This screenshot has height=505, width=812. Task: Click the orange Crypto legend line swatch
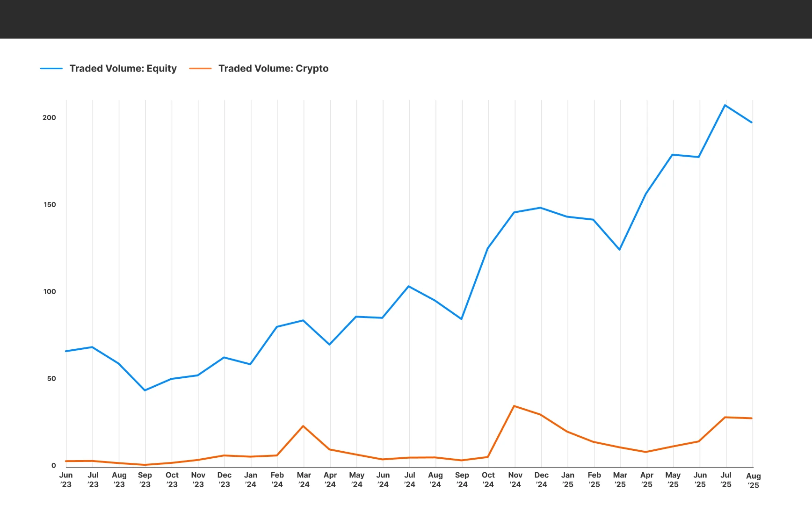point(200,69)
